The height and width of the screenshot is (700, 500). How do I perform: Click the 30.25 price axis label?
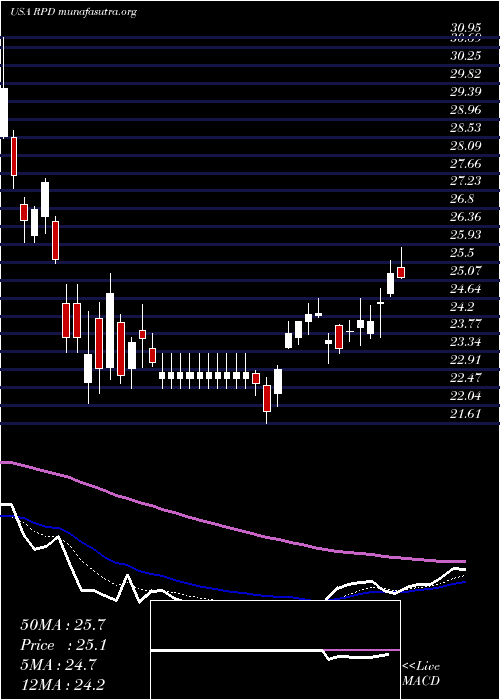click(465, 56)
